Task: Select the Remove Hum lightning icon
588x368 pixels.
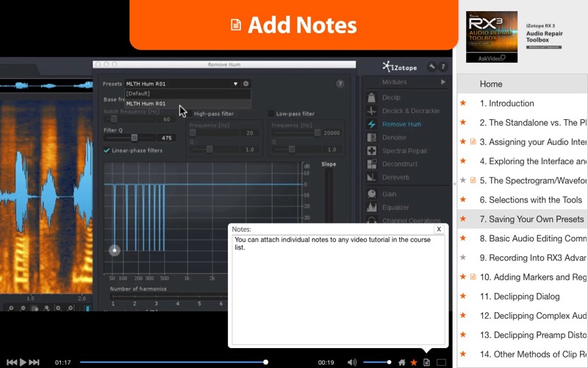Action: point(371,124)
